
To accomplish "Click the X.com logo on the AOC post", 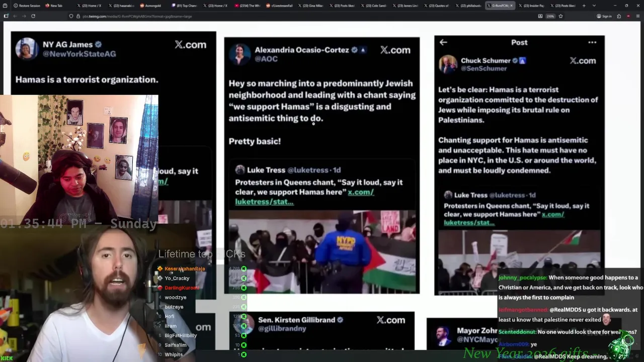I will [x=395, y=50].
